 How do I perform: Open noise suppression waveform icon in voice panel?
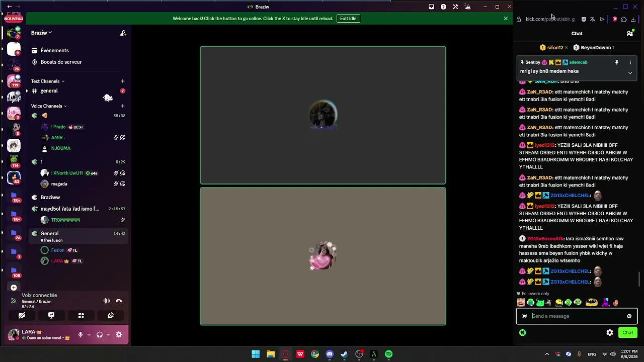pyautogui.click(x=107, y=301)
